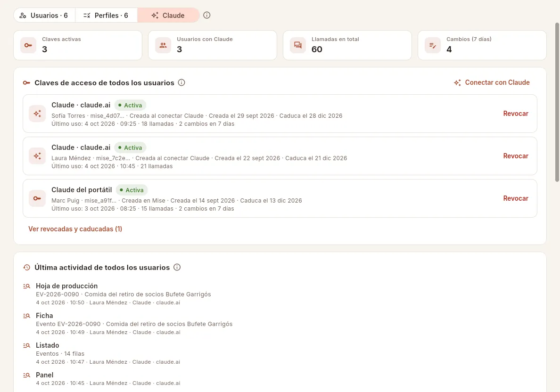Screen dimensions: 560x392
Task: Open info tooltip next to Última actividad heading
Action: pos(177,268)
